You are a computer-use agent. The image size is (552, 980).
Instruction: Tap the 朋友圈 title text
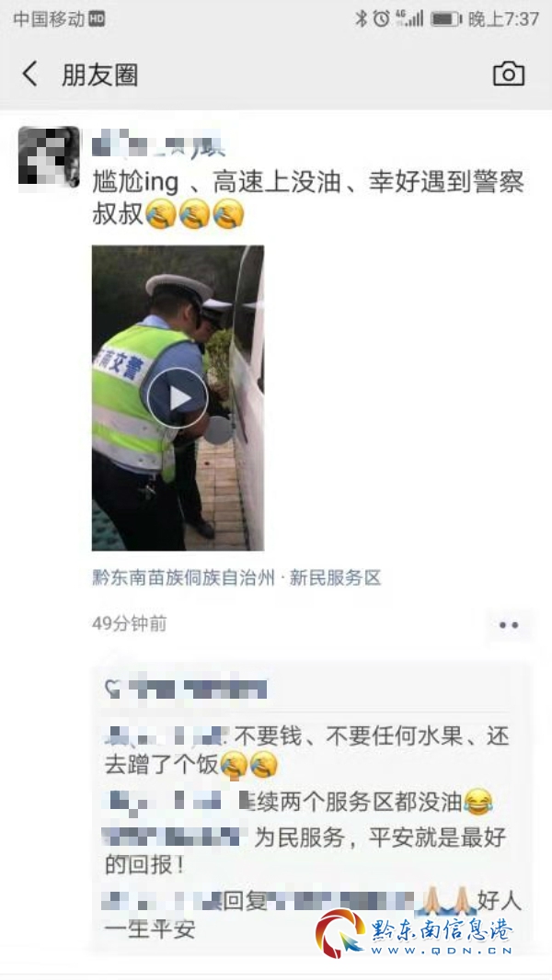point(100,75)
